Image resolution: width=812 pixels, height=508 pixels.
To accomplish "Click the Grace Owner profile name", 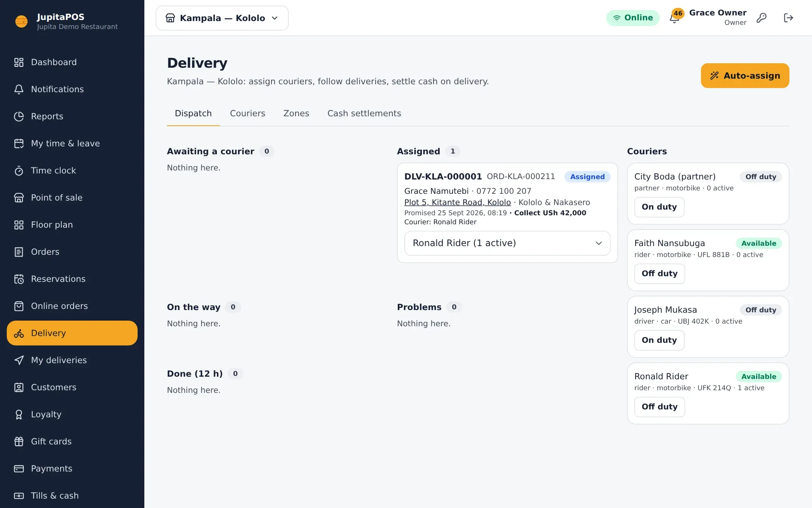I will 718,13.
